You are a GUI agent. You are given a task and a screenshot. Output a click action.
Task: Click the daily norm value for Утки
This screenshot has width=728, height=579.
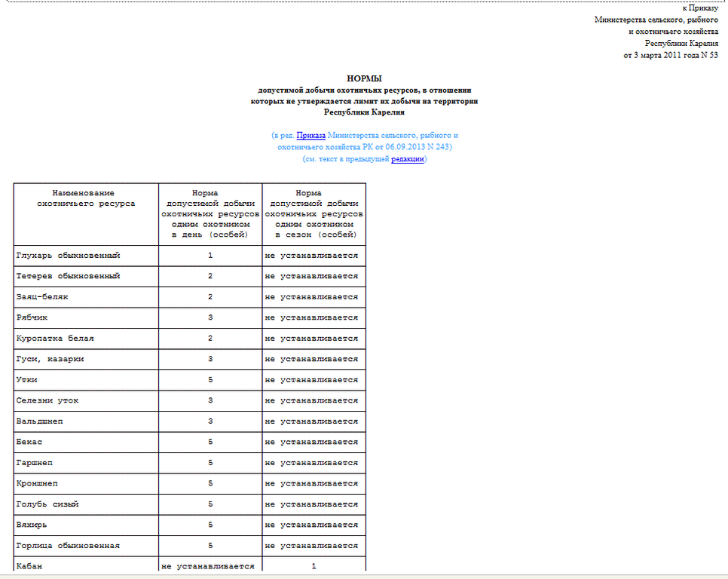click(210, 380)
